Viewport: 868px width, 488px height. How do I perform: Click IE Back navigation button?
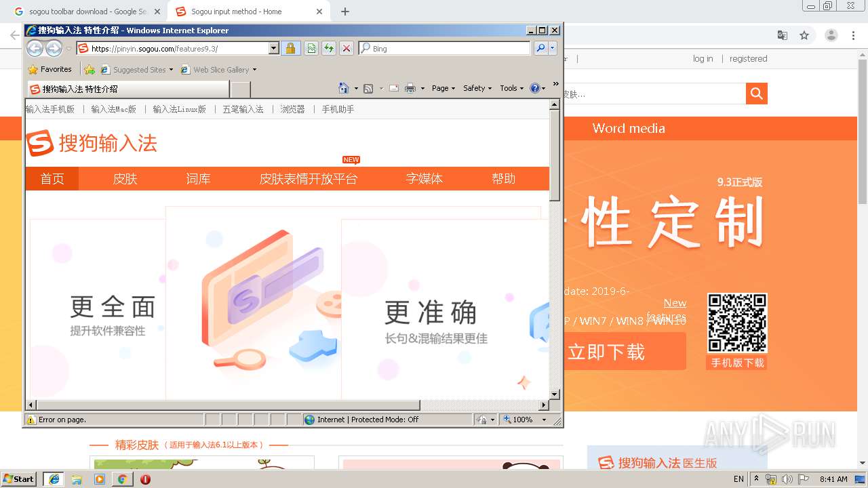(35, 48)
